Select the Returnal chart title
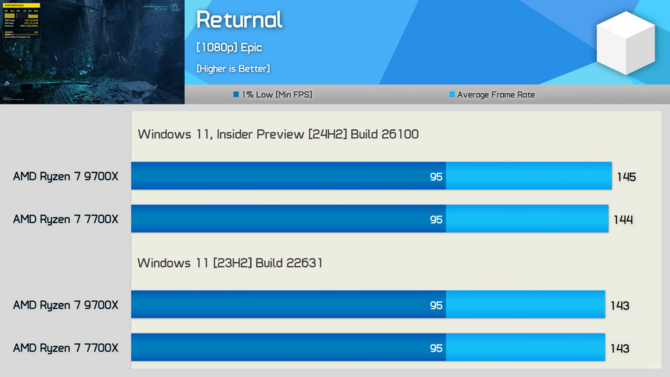The height and width of the screenshot is (377, 670). point(239,20)
